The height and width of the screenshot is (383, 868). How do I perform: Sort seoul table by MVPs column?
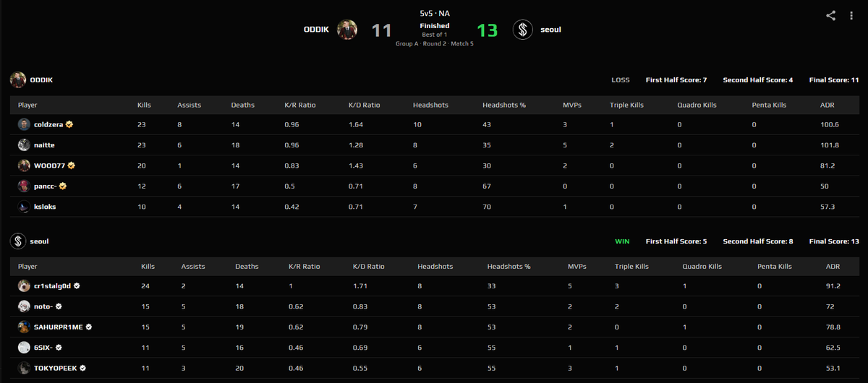(577, 267)
